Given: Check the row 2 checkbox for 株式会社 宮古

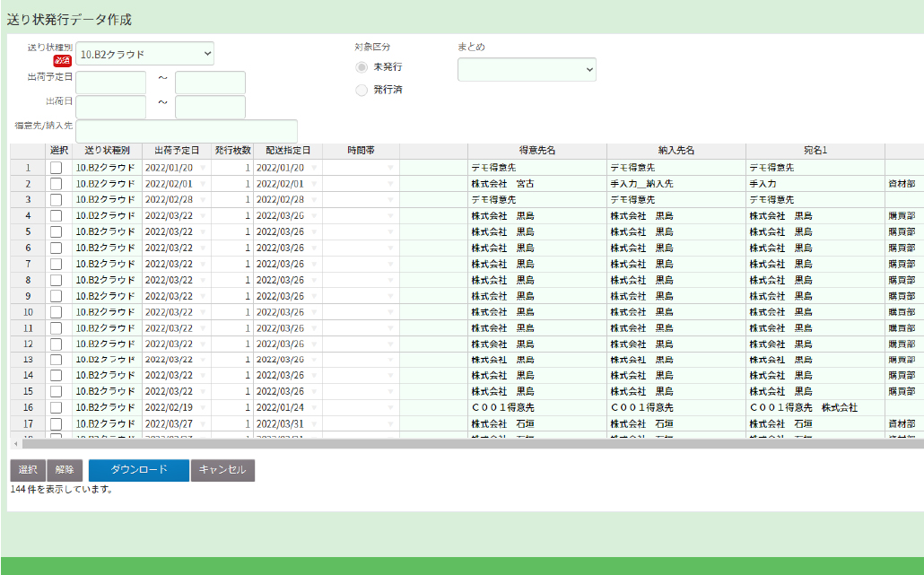Looking at the screenshot, I should tap(56, 184).
